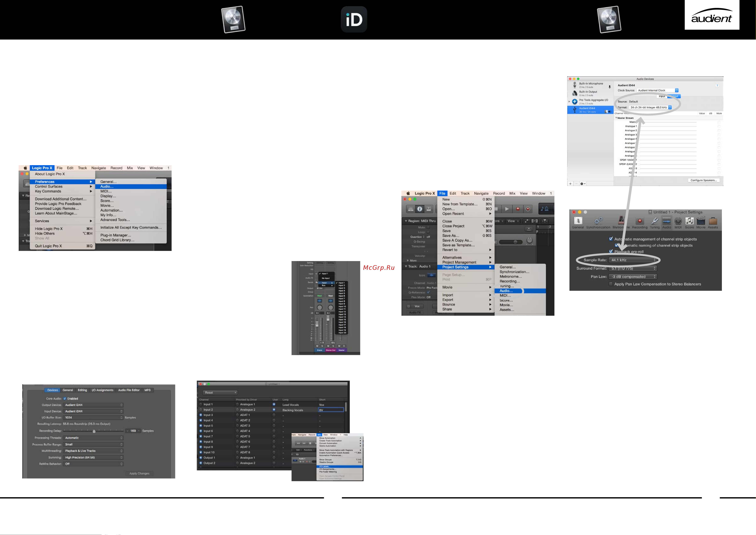Collapse Master Stream disclosure triangle

click(x=616, y=118)
